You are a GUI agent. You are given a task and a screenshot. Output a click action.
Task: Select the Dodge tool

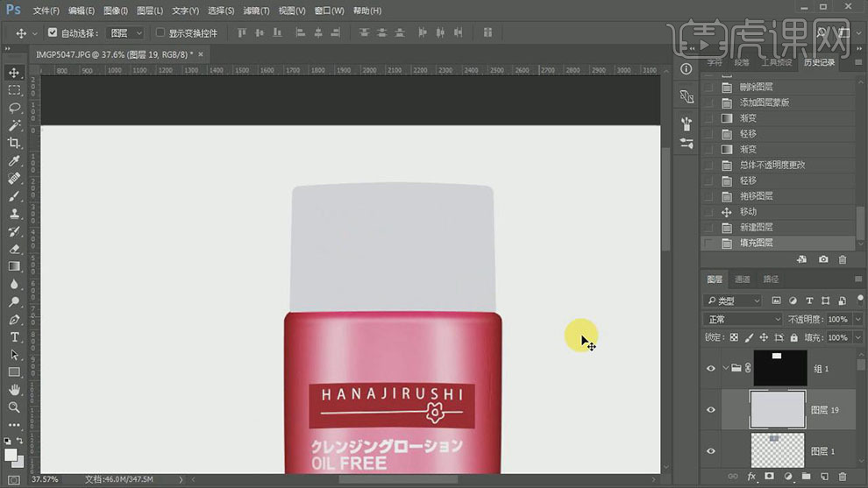pyautogui.click(x=14, y=301)
